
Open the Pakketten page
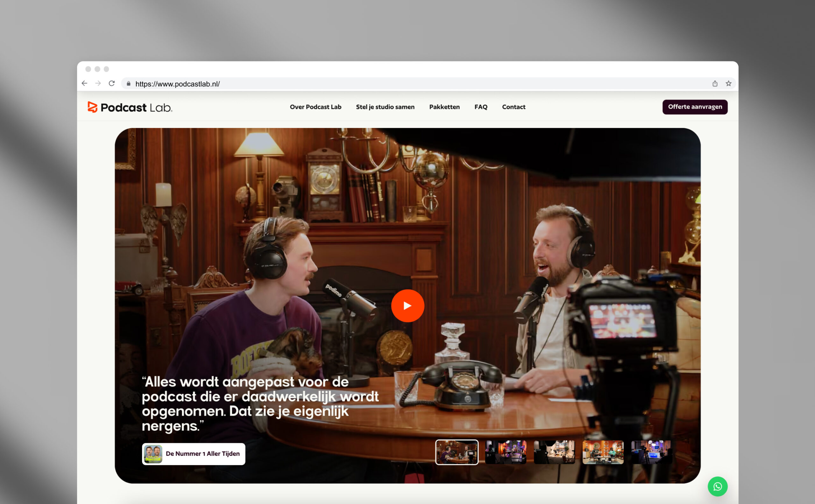point(444,107)
